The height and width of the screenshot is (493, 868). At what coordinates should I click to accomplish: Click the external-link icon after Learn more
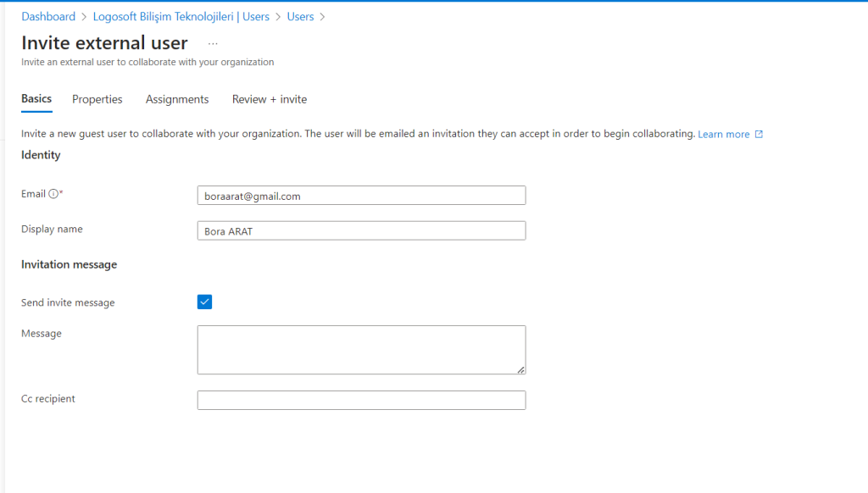tap(758, 134)
